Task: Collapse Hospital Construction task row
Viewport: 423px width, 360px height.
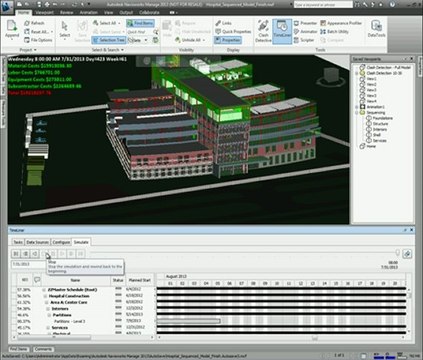Action: tap(45, 296)
